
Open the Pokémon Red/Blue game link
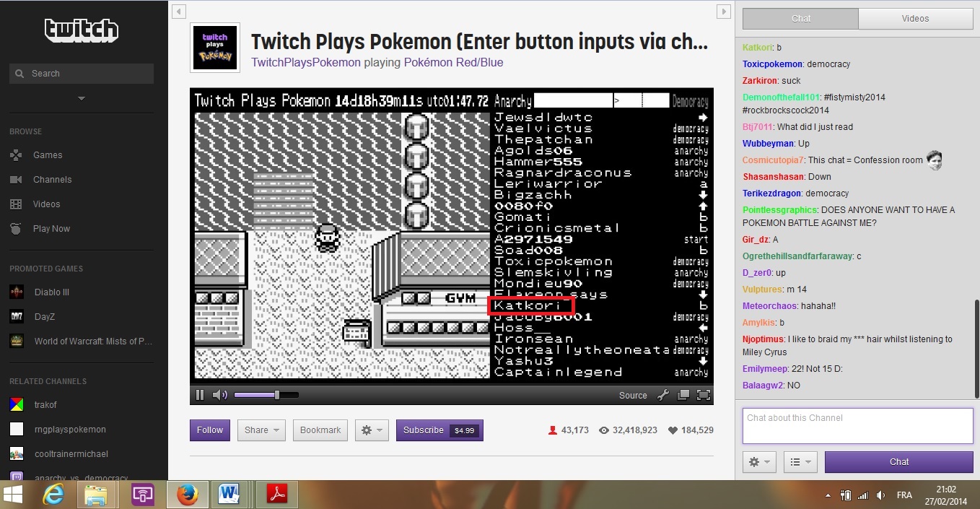pos(453,63)
